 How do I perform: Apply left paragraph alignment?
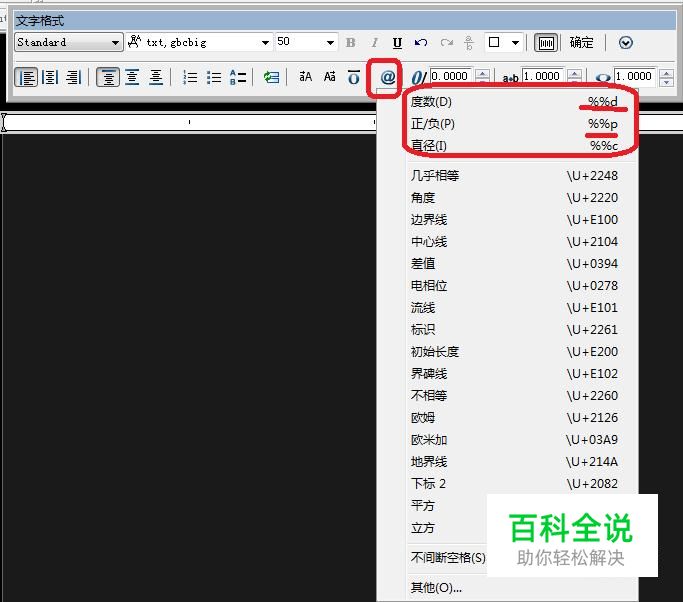point(26,78)
